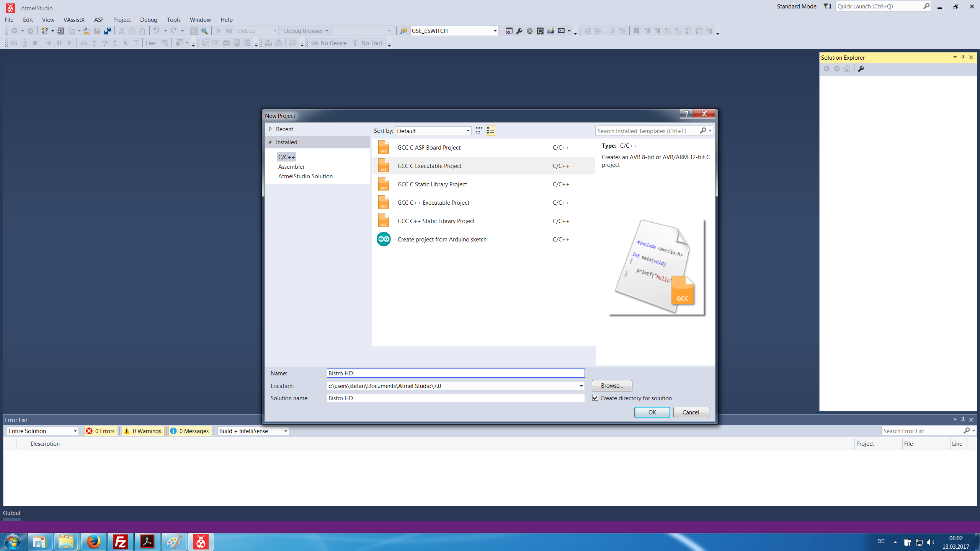Switch template view to small icons
980x551 pixels.
(x=479, y=131)
